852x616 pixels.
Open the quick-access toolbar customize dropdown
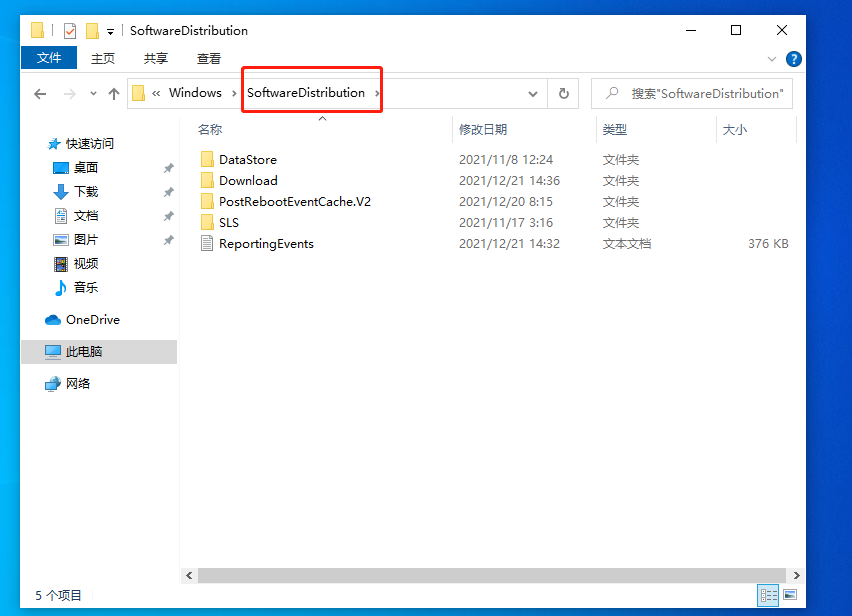point(109,30)
